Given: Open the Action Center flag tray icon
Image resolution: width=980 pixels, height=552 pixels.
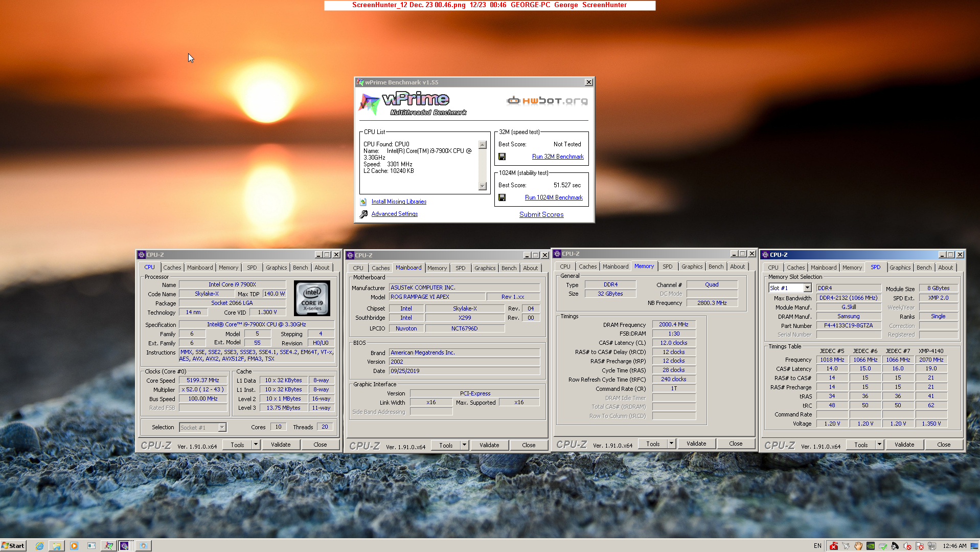Looking at the screenshot, I should pos(920,546).
